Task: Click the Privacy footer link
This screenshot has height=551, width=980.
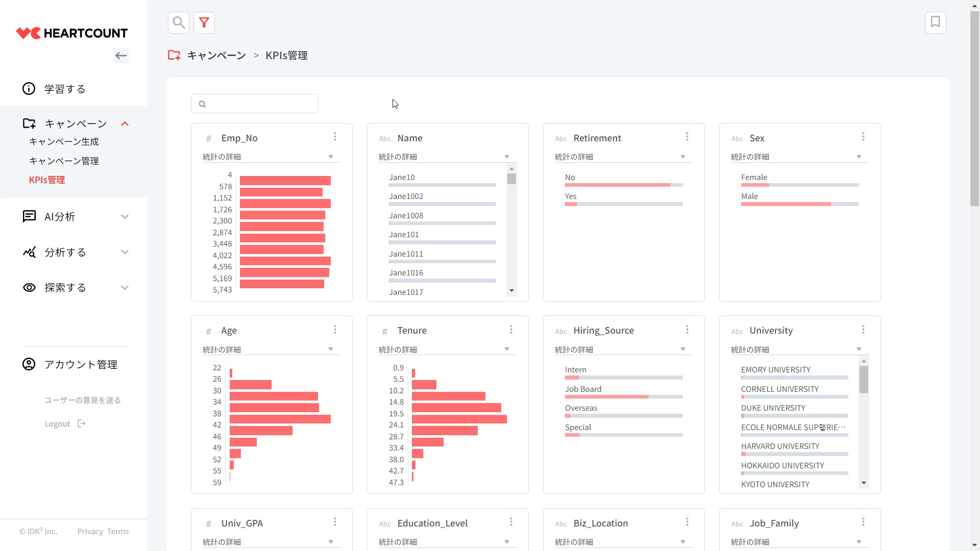Action: click(90, 531)
